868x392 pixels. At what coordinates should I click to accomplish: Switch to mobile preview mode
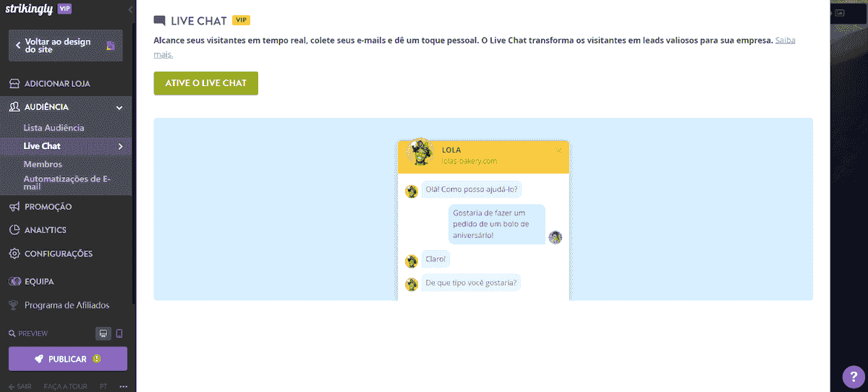[x=119, y=333]
